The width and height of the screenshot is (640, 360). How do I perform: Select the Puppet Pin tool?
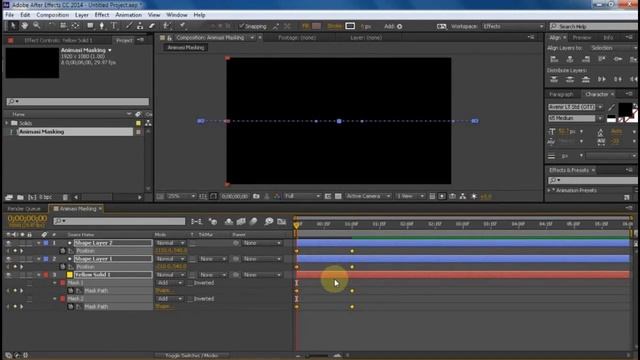[182, 26]
